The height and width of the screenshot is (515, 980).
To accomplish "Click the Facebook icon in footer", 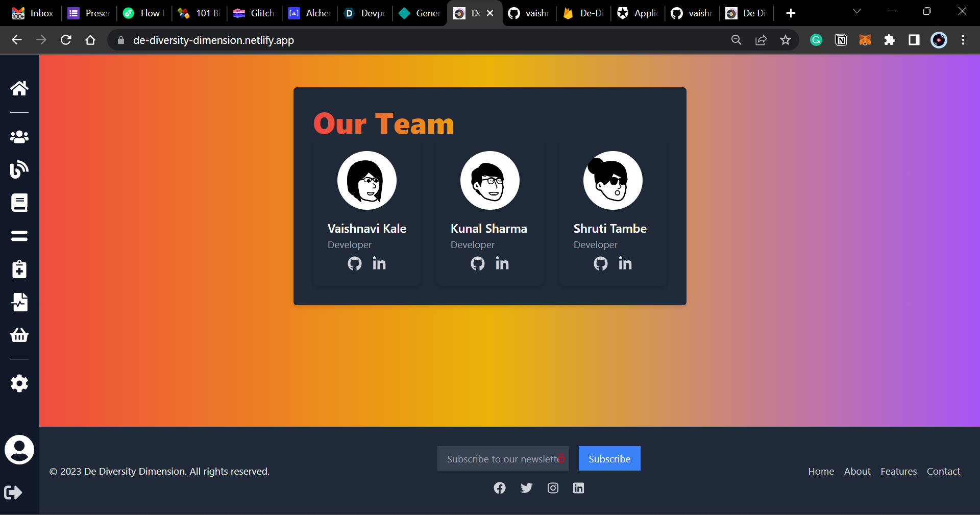I will [x=500, y=488].
